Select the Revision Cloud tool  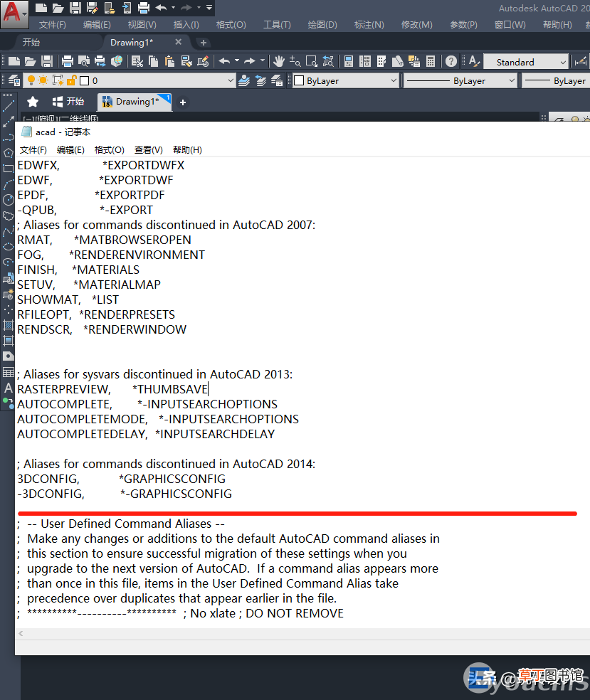(8, 216)
